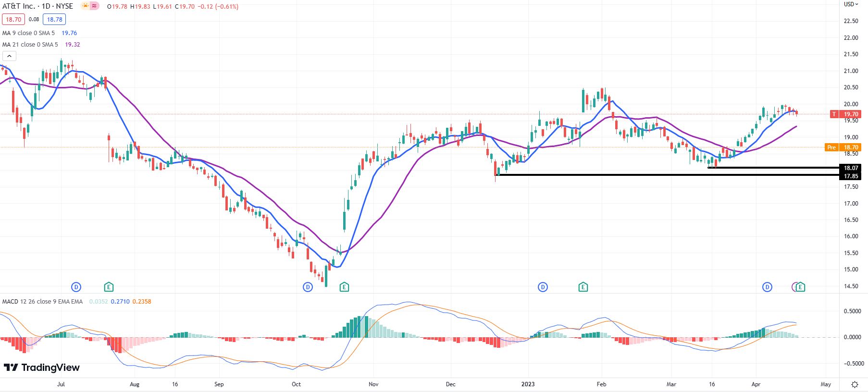Click the 0.08 spread value
The height and width of the screenshot is (392, 868).
click(x=34, y=20)
